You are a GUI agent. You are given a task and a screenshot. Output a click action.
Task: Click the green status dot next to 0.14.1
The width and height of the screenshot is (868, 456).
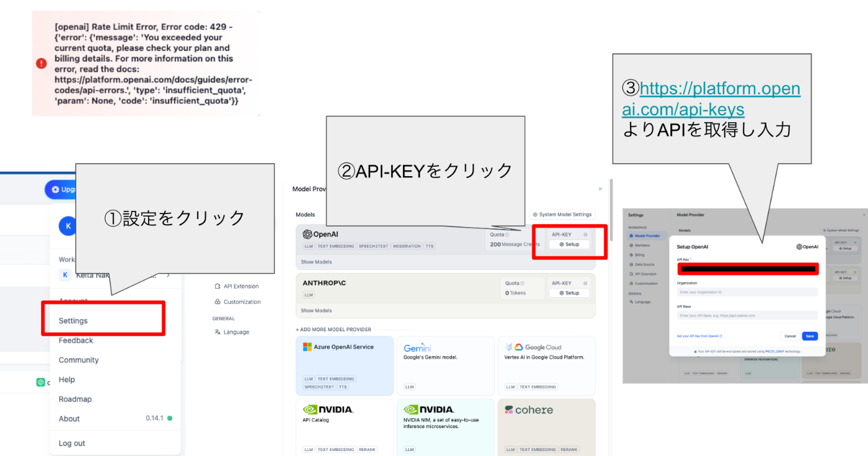[170, 419]
